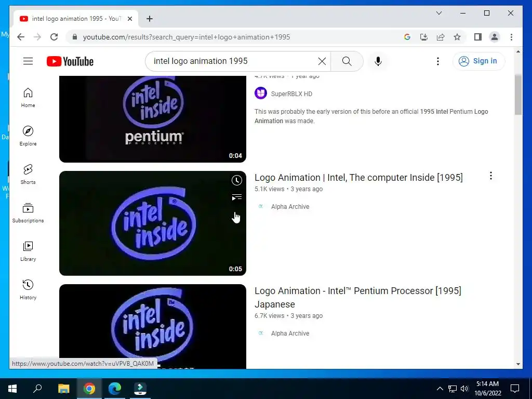This screenshot has width=532, height=399.
Task: Open History in the sidebar
Action: point(28,289)
